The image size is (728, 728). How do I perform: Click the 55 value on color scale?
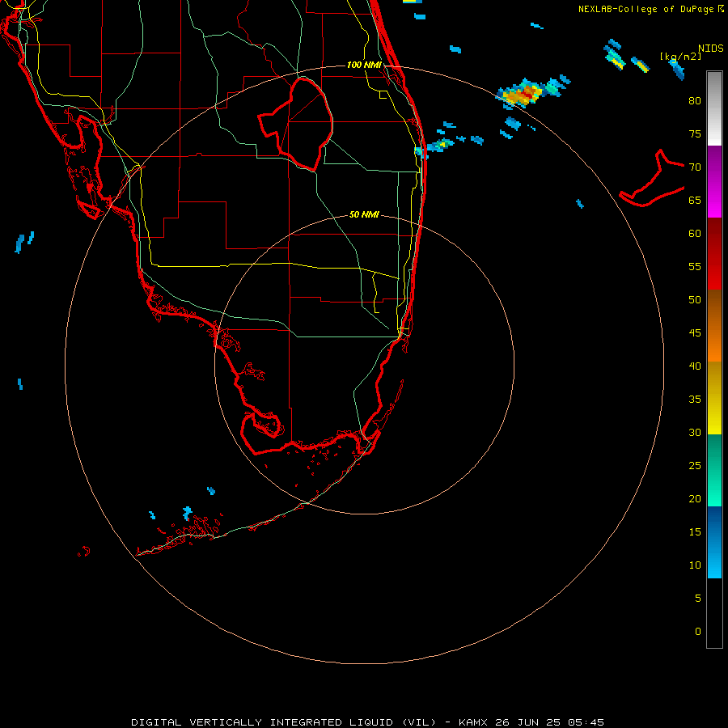[x=695, y=266]
